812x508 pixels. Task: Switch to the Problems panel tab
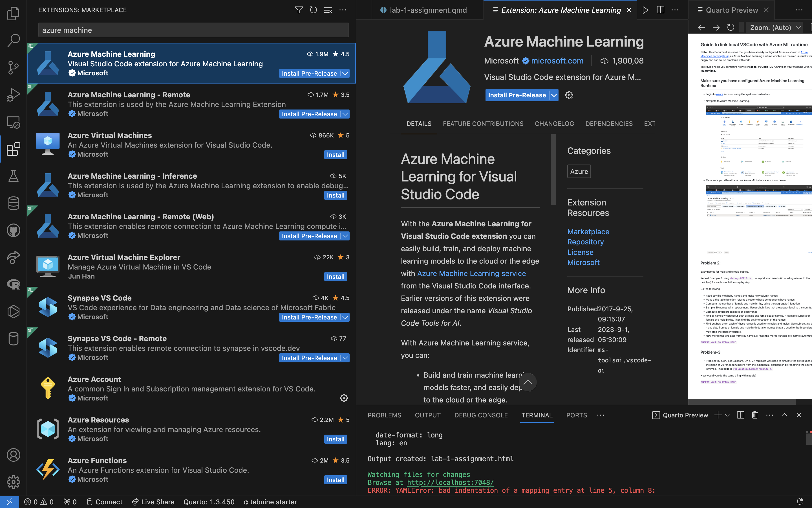point(384,415)
